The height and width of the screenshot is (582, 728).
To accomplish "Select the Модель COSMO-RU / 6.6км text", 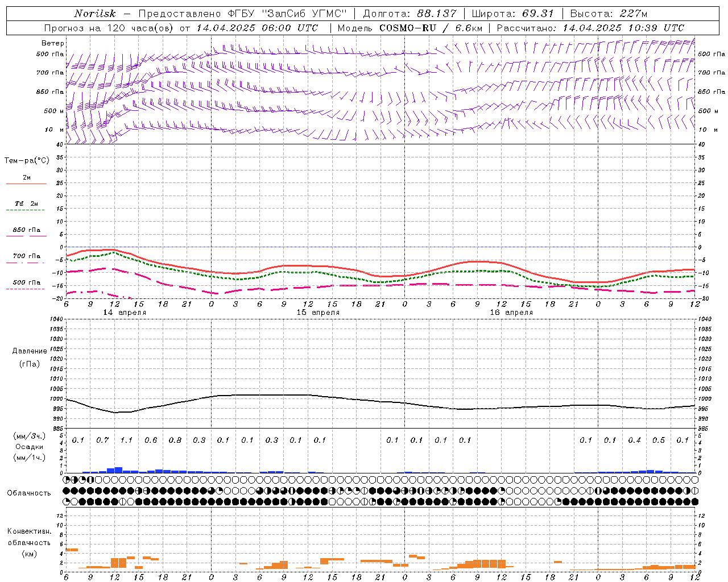I will [409, 28].
